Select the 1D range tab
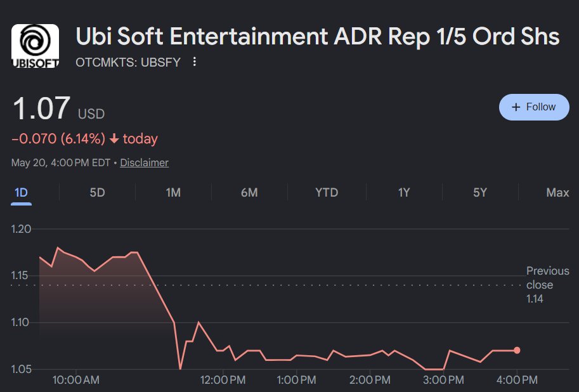This screenshot has height=392, width=579. point(21,192)
